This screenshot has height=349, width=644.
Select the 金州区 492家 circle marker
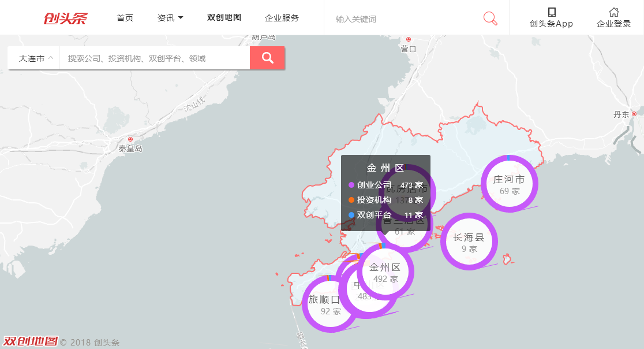(385, 272)
